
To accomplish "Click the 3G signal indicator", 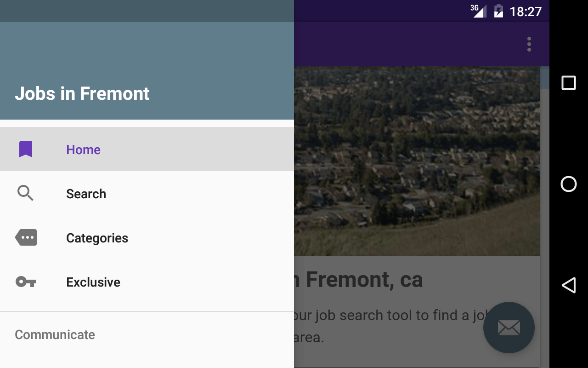I will click(x=479, y=11).
